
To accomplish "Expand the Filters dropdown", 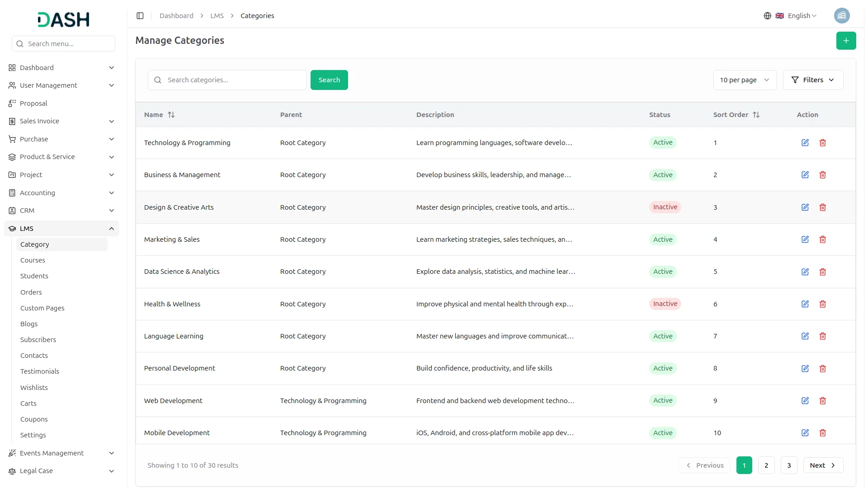I will 812,80.
